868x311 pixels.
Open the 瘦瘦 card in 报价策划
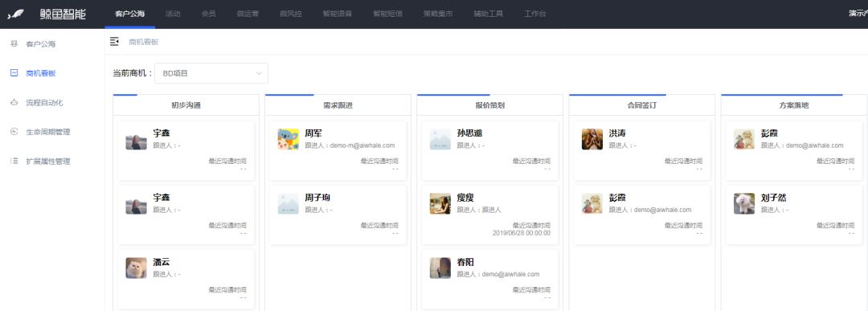coord(490,215)
